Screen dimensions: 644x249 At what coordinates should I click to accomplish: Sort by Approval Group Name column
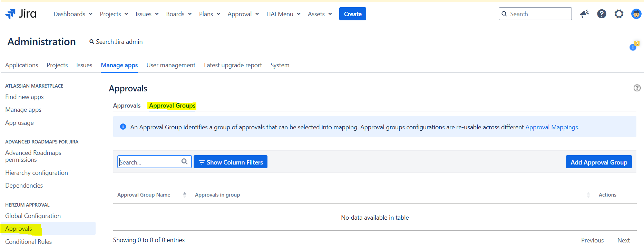(144, 195)
